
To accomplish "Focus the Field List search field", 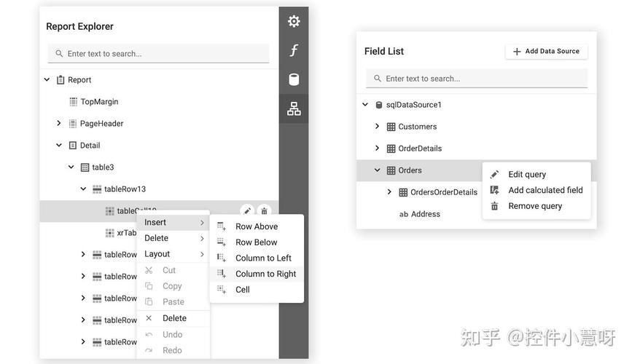I will (477, 79).
